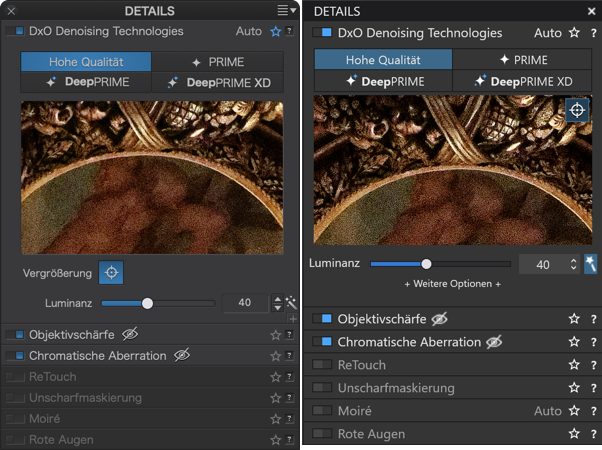The height and width of the screenshot is (450, 602).
Task: Favorite Unscharfmaskierung star in left panel
Action: point(276,398)
